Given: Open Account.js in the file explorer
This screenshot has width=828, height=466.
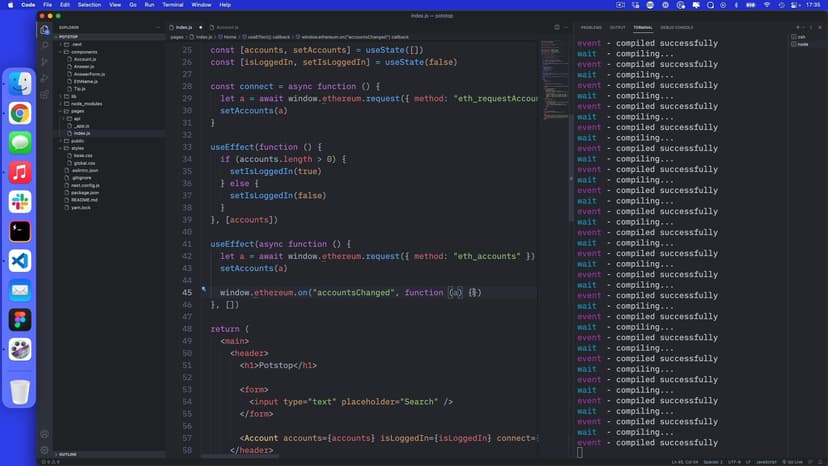Looking at the screenshot, I should [x=84, y=59].
